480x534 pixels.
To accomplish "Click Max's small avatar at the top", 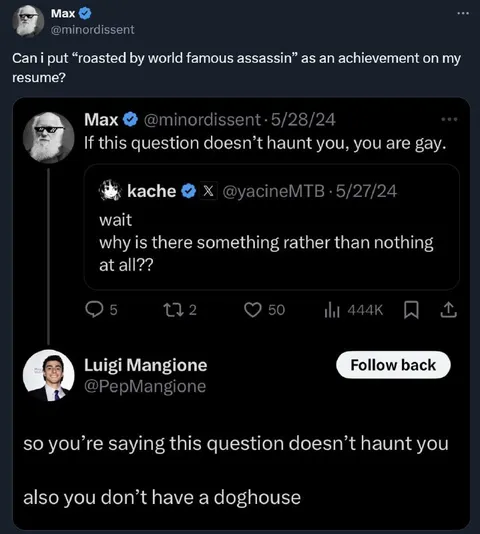I will [x=28, y=21].
